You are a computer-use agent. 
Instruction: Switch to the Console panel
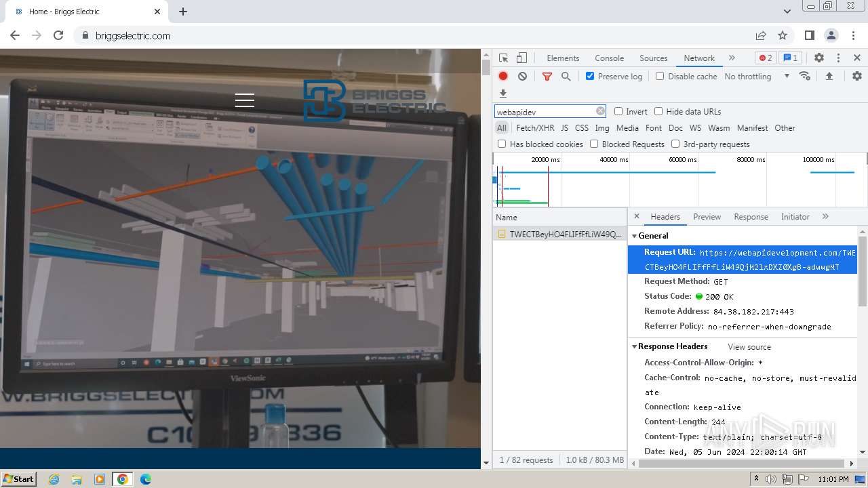[x=609, y=58]
